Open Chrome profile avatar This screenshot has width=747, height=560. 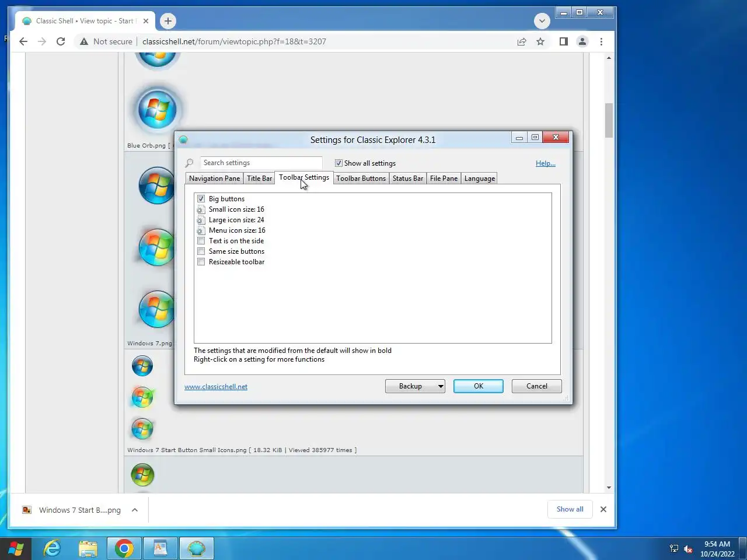pyautogui.click(x=582, y=41)
